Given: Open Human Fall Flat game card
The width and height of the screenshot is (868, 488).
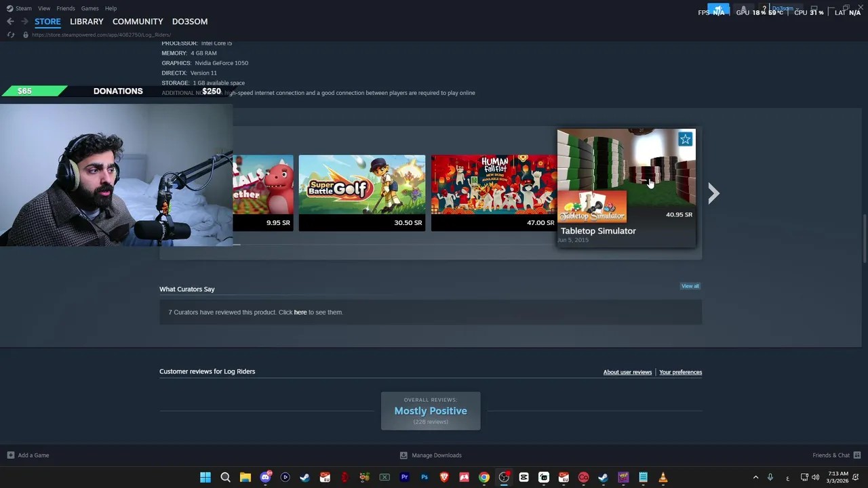Looking at the screenshot, I should click(494, 193).
